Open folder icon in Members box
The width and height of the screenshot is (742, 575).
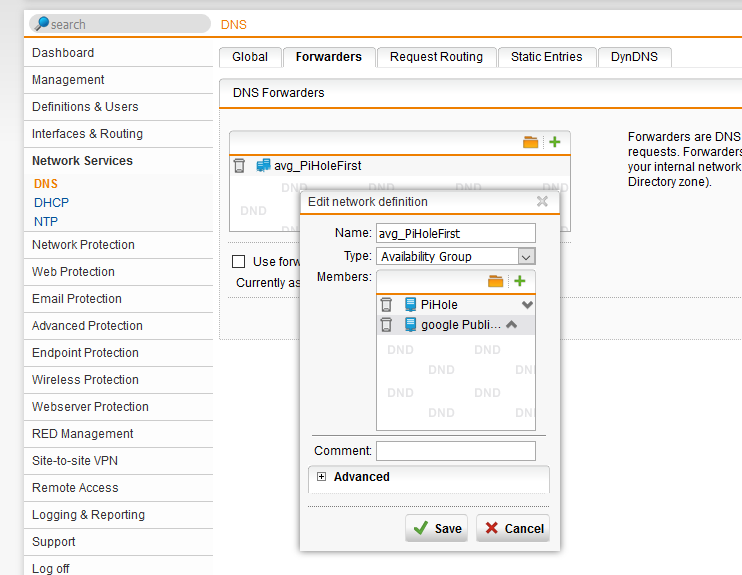(495, 281)
